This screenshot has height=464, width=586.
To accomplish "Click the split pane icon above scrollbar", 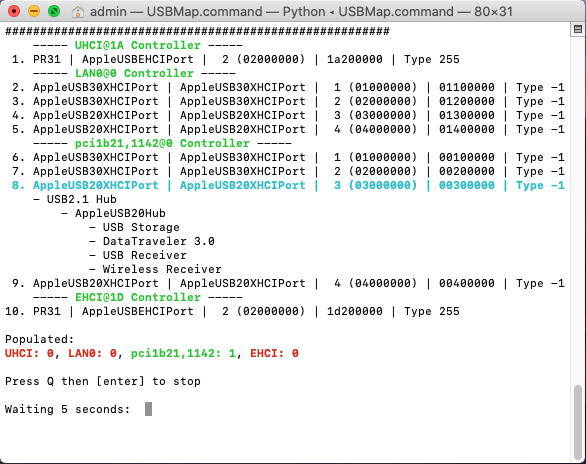I will [x=578, y=29].
